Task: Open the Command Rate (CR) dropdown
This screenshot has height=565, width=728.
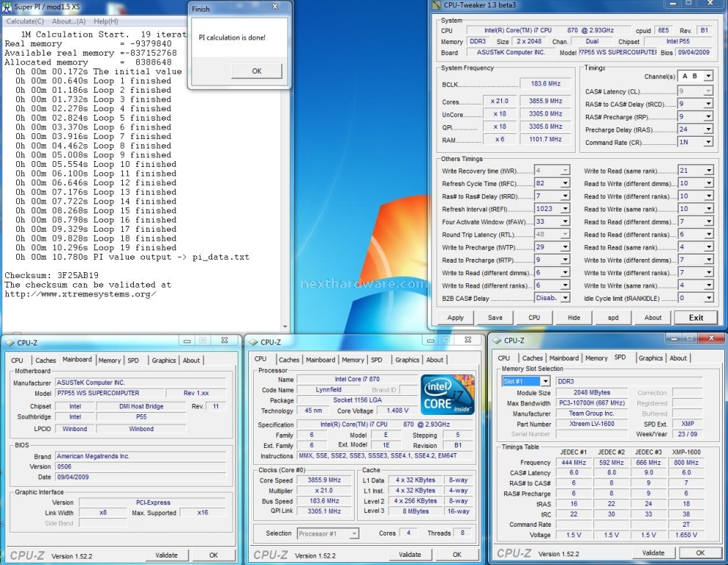Action: [x=709, y=142]
